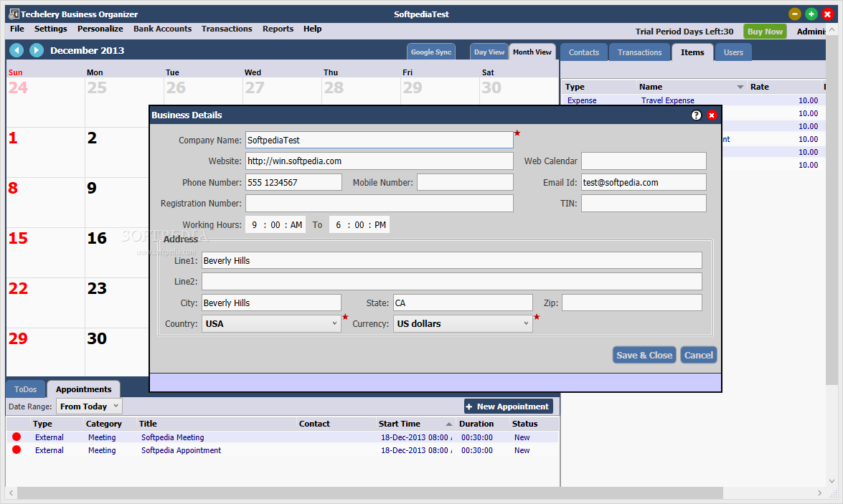
Task: Open the Settings menu
Action: (x=50, y=29)
